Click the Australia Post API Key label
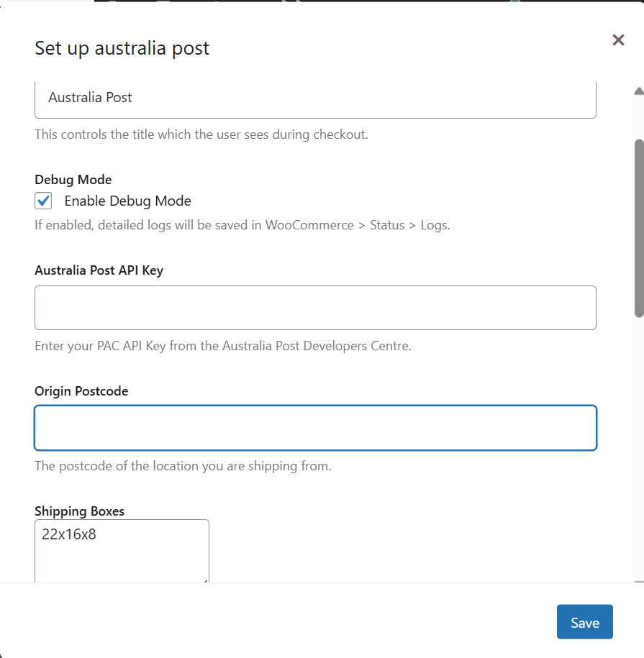This screenshot has width=644, height=658. point(99,270)
